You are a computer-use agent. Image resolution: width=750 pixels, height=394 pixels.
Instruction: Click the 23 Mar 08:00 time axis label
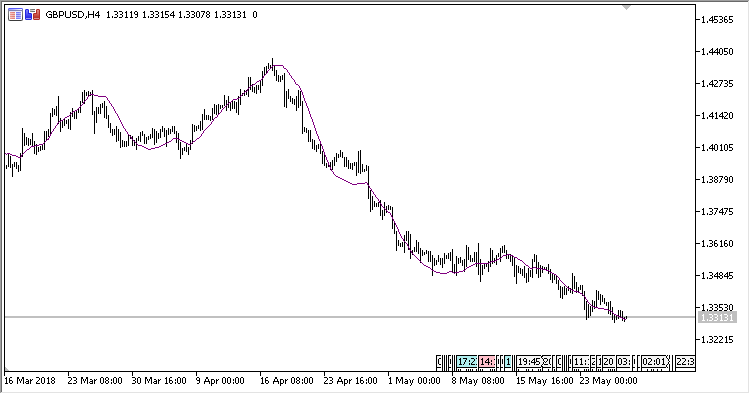(95, 381)
